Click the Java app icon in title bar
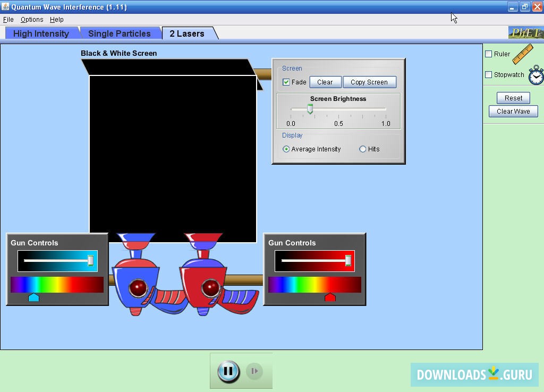 click(x=5, y=6)
